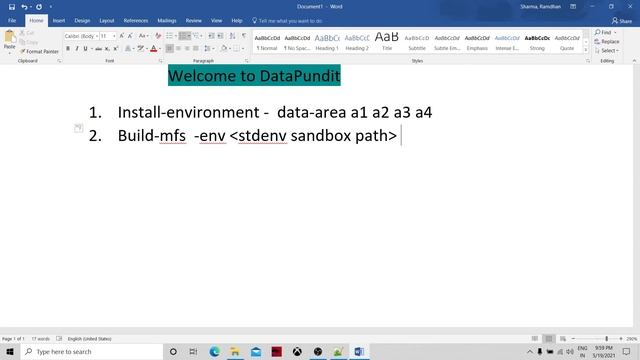This screenshot has height=360, width=640.
Task: Click the Text Effects icon
Action: [x=128, y=49]
